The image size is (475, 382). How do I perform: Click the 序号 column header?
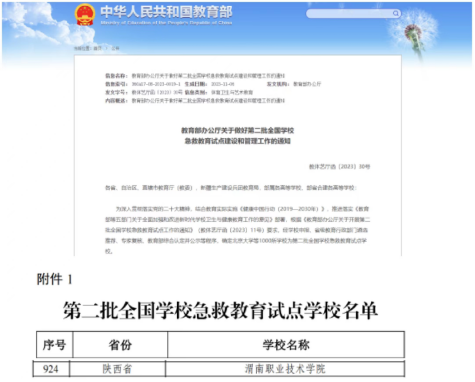54,345
